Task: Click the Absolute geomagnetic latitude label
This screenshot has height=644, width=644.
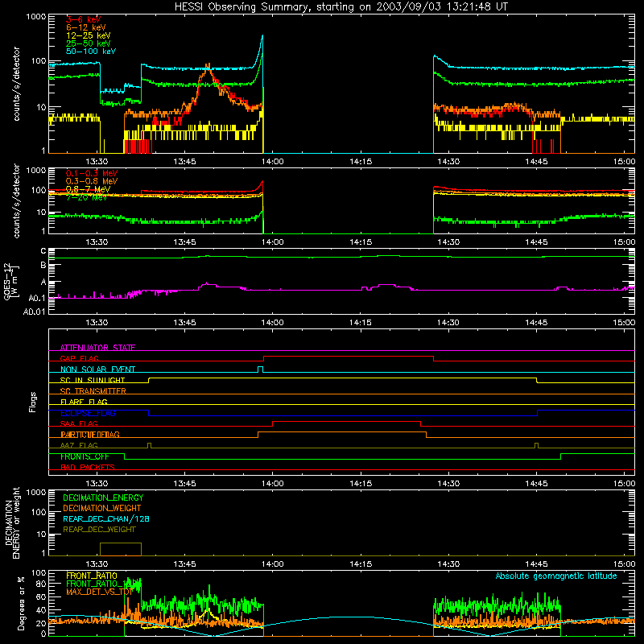Action: 556,576
